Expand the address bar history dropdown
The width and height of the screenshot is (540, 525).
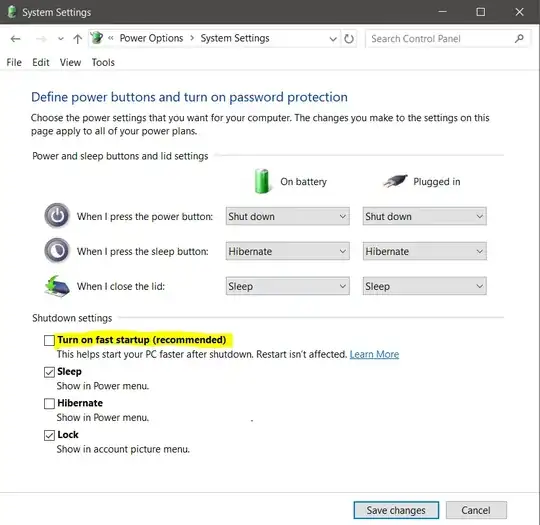333,39
